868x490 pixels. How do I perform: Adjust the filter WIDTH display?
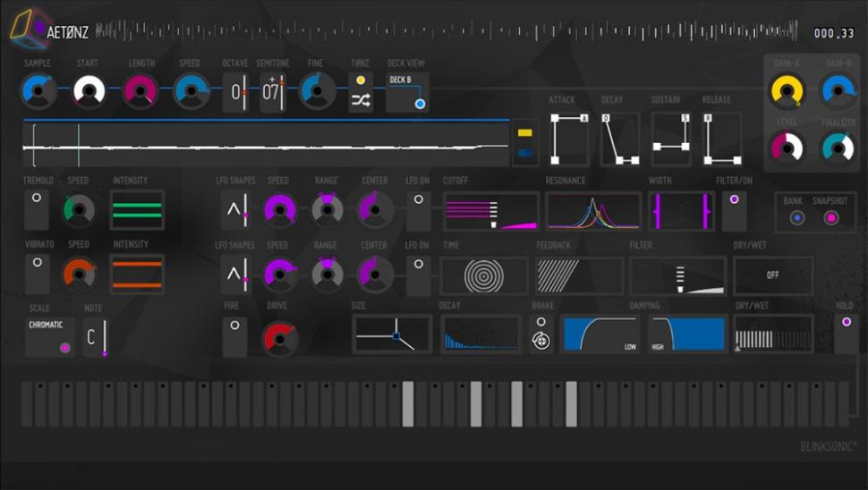point(682,211)
